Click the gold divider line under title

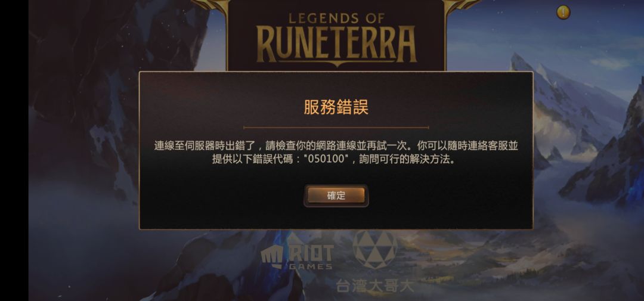(336, 128)
